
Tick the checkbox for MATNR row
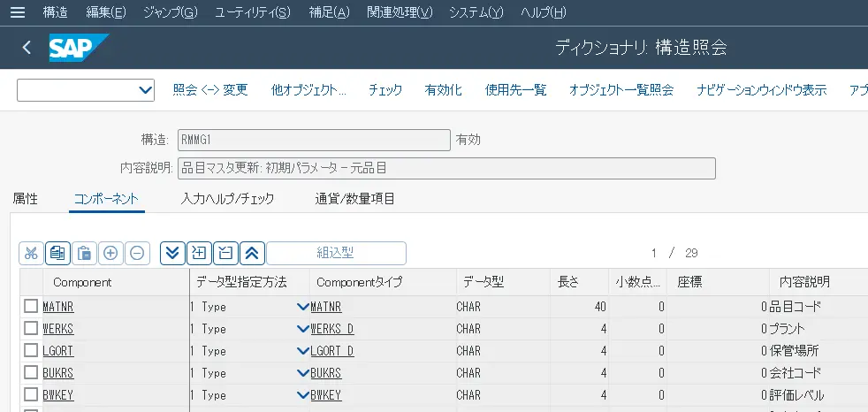coord(31,307)
